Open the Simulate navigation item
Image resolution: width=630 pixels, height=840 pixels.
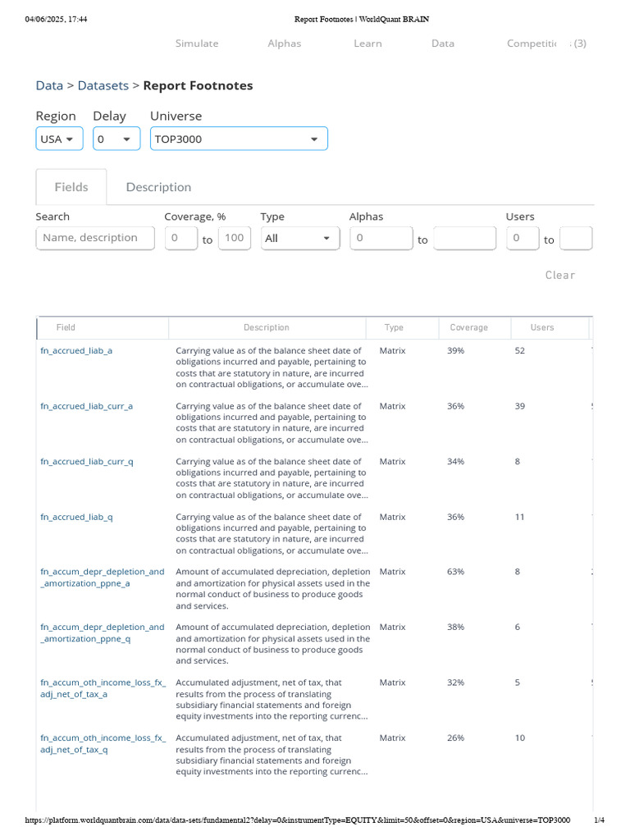click(197, 43)
